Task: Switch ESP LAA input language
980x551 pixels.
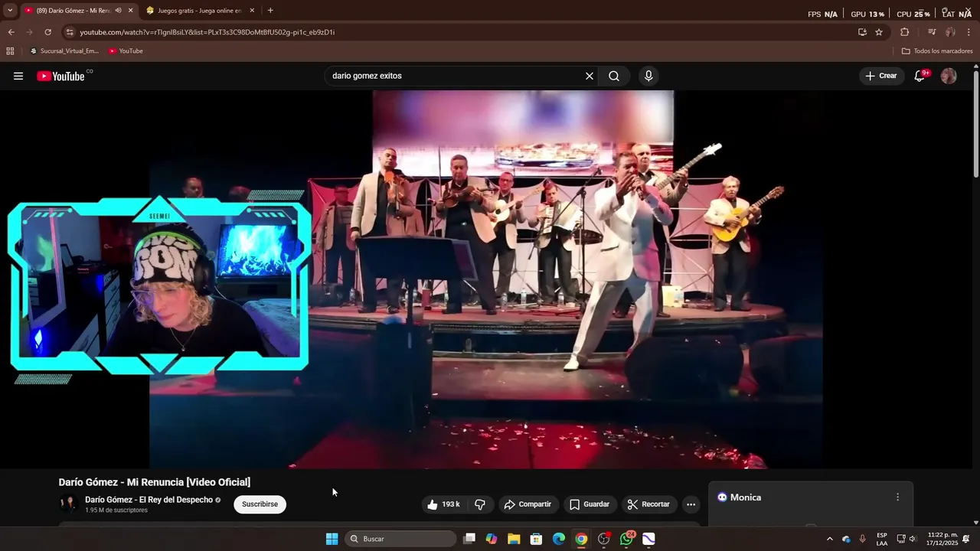Action: coord(882,539)
